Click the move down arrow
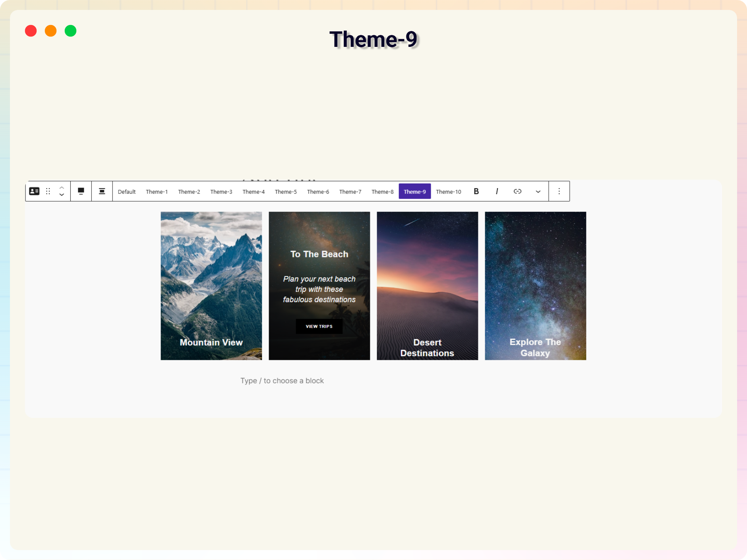This screenshot has width=747, height=560. [62, 195]
